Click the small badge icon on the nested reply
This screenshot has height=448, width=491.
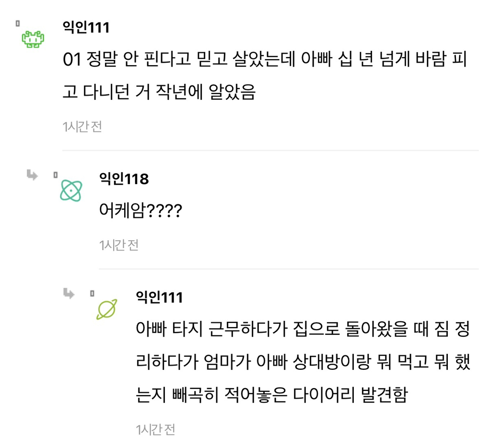92,294
